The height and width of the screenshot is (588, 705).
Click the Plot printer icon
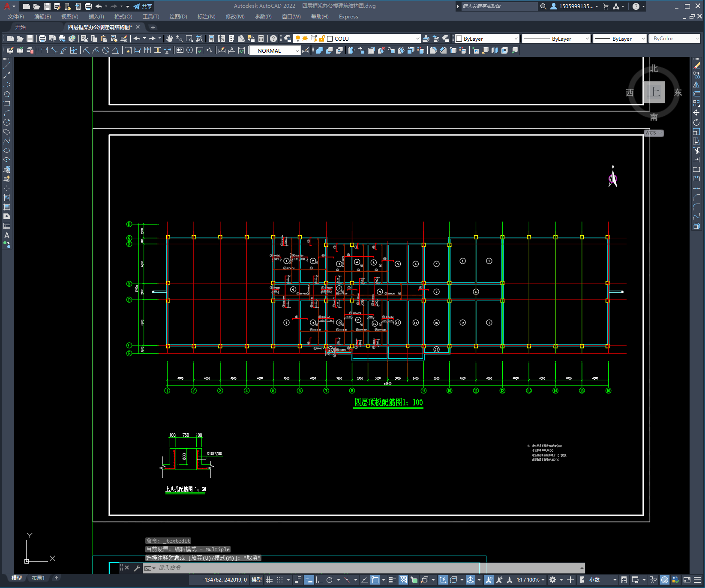coord(42,39)
